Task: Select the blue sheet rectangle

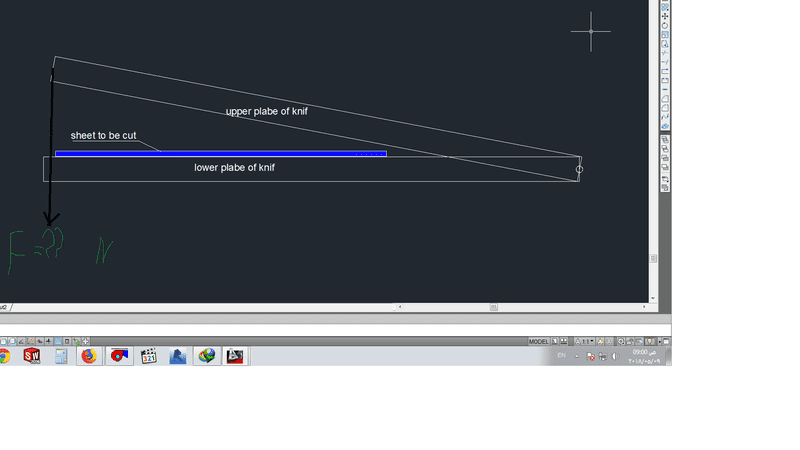Action: 221,154
